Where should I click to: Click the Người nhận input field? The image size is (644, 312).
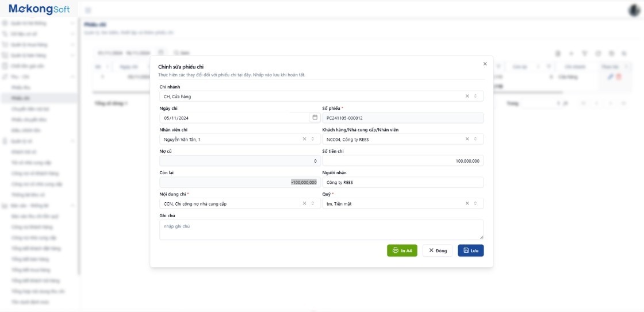(402, 182)
